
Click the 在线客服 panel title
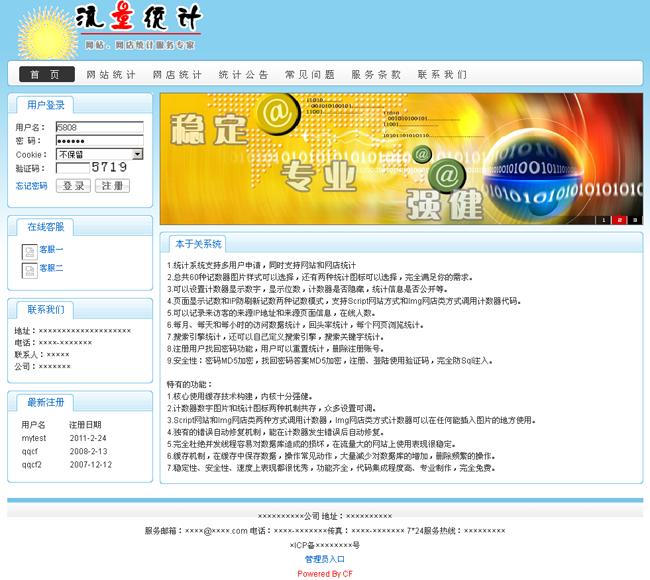46,227
